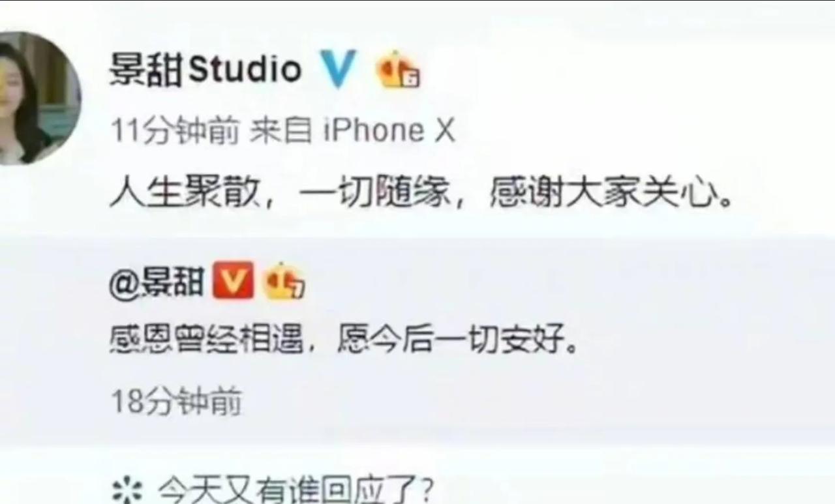Open post text starting "人生聚散"
The image size is (835, 504).
pyautogui.click(x=422, y=194)
